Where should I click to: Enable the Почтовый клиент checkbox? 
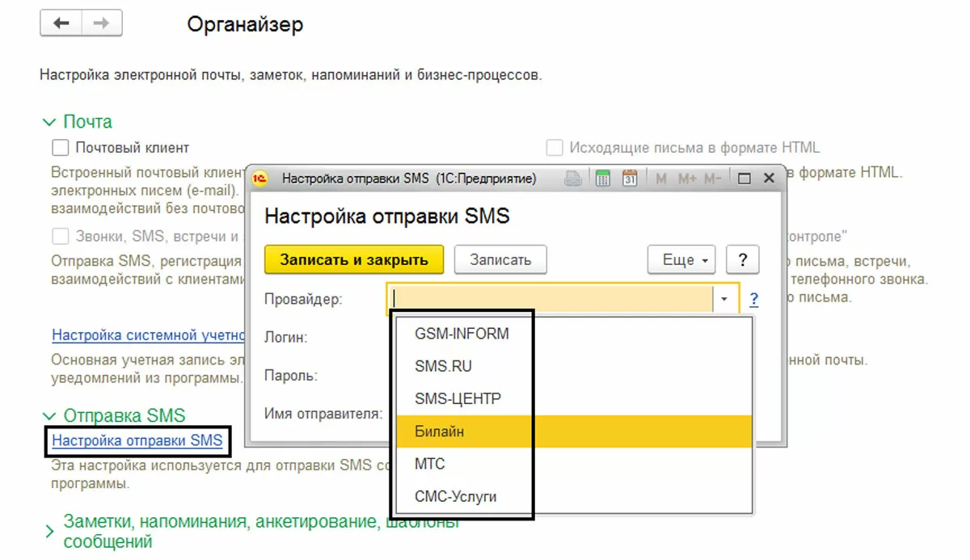point(60,148)
